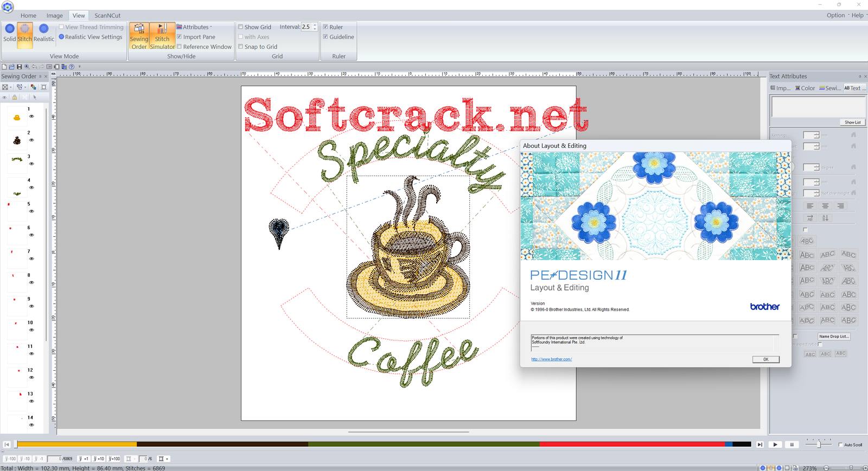This screenshot has height=471, width=868.
Task: Click the lock icon in Sewing Order pane
Action: point(15,98)
